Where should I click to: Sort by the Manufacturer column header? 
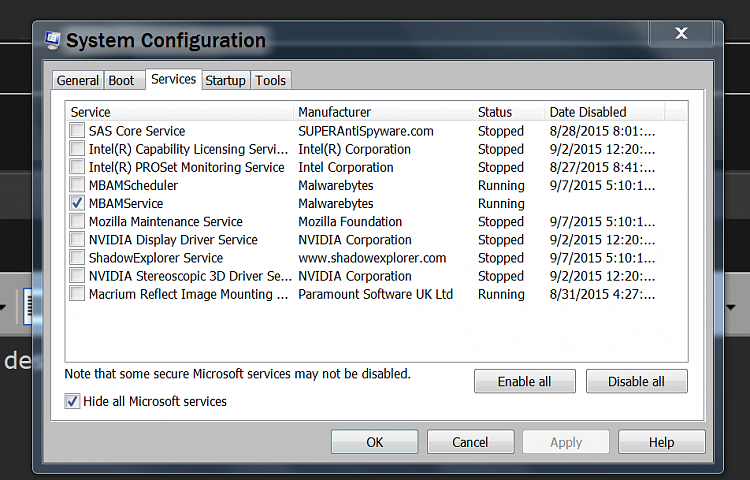coord(383,112)
